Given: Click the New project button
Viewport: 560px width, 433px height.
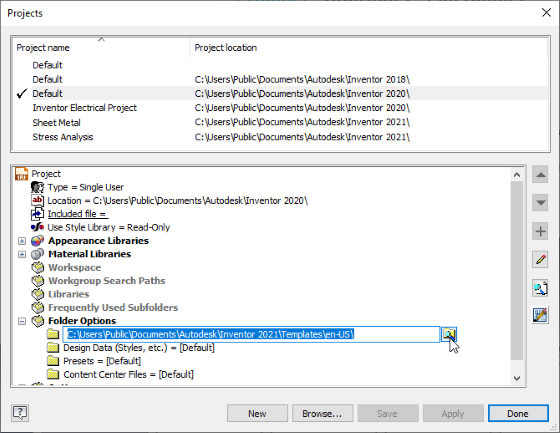Looking at the screenshot, I should click(x=257, y=413).
